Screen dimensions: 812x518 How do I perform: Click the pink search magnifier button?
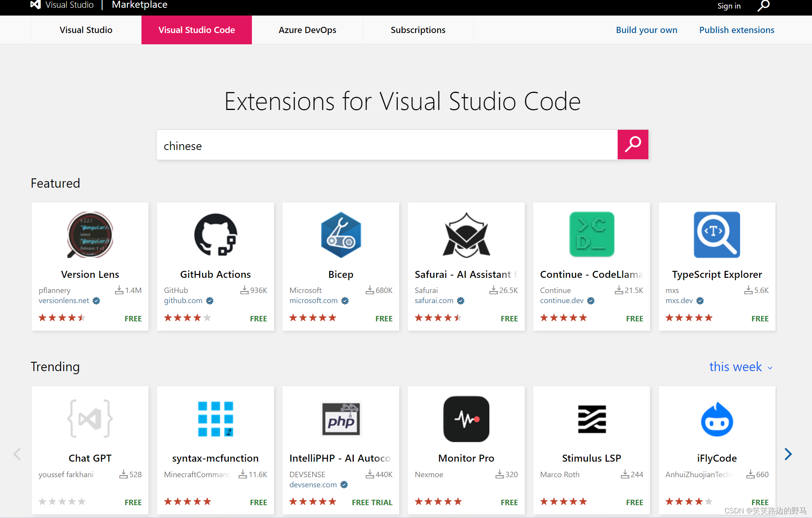click(x=632, y=145)
